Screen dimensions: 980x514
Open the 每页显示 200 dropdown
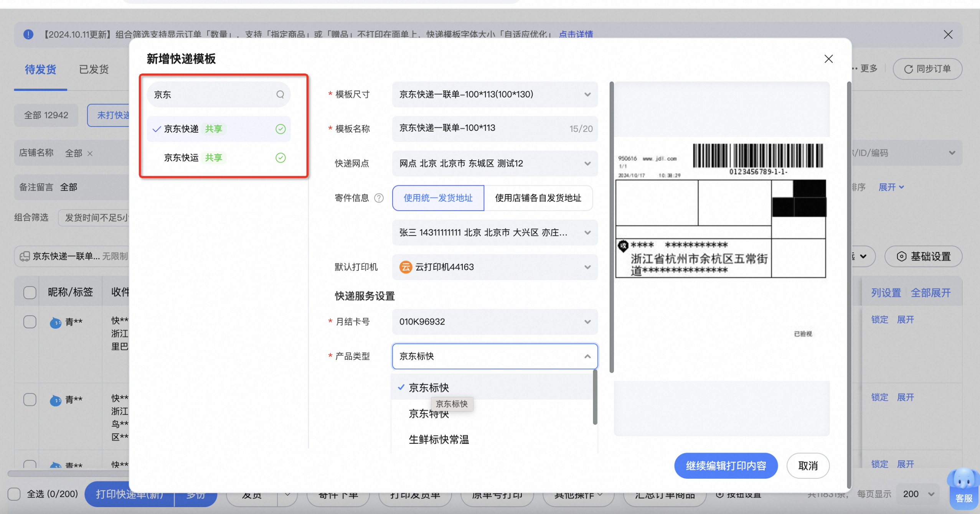pos(919,494)
